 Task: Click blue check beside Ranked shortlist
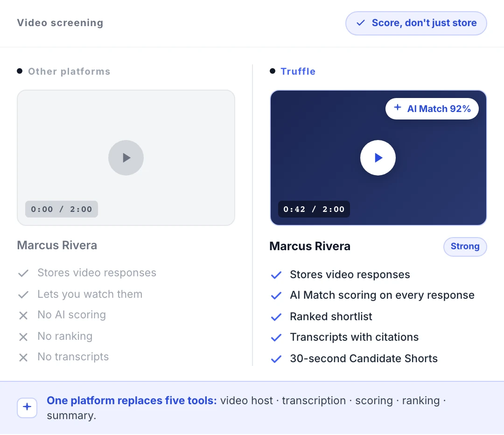(276, 317)
